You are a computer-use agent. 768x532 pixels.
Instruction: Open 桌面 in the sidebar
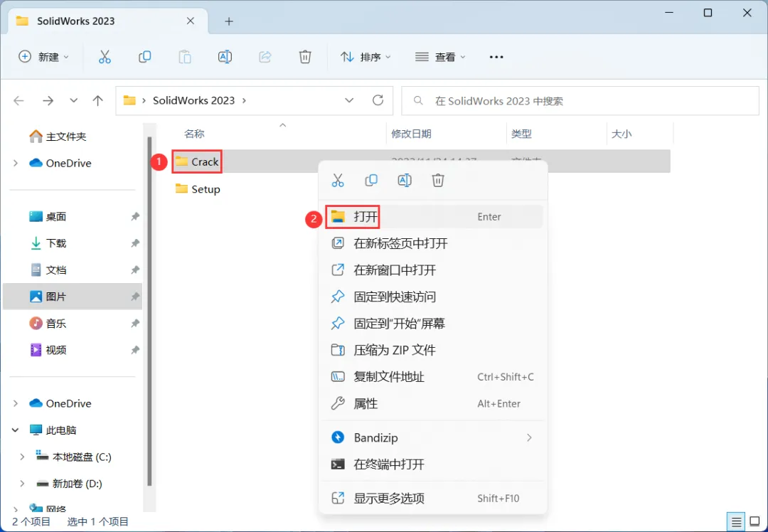[x=48, y=216]
